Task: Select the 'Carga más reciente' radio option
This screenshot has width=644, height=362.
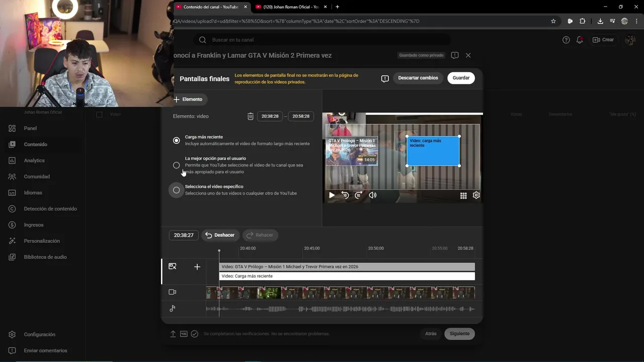Action: [x=176, y=140]
